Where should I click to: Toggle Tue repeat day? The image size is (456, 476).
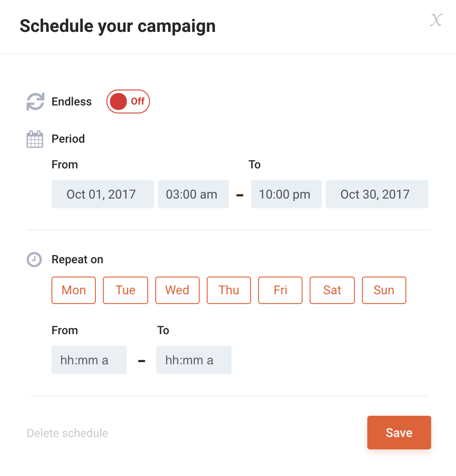(126, 290)
